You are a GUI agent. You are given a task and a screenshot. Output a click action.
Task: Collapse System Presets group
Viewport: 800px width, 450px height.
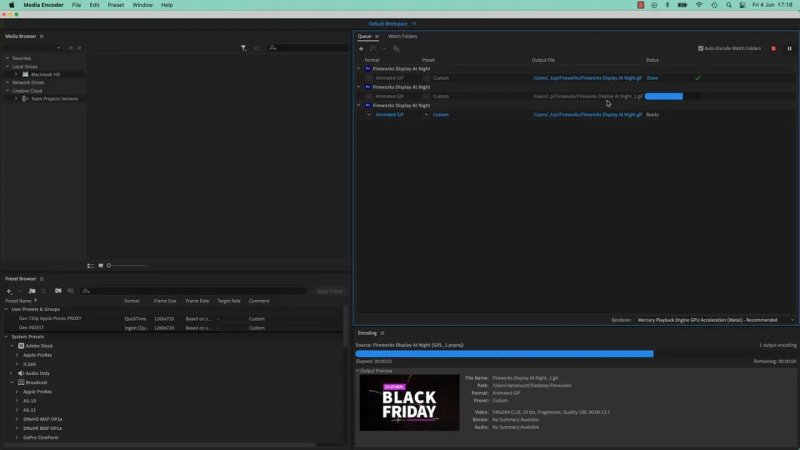[7, 337]
